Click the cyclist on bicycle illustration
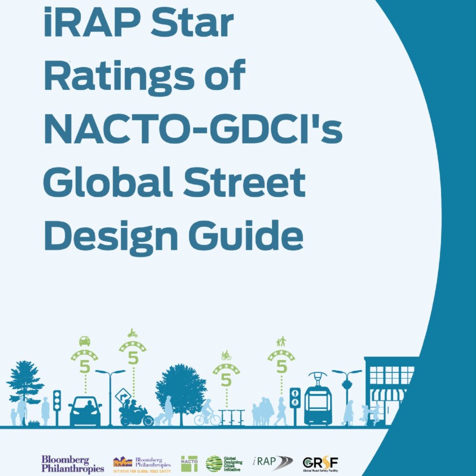Viewport: 476px width, 476px height. tap(207, 413)
